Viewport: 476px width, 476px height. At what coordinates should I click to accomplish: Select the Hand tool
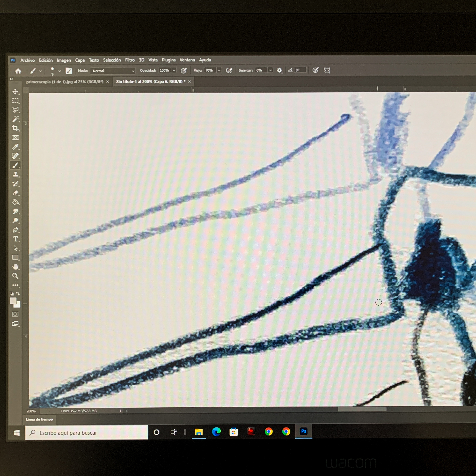(x=15, y=267)
